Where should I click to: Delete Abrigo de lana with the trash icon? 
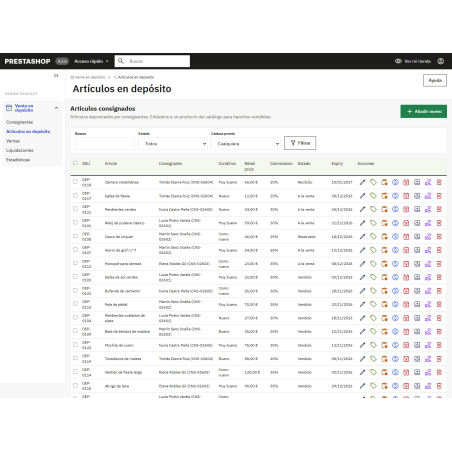coord(439,386)
